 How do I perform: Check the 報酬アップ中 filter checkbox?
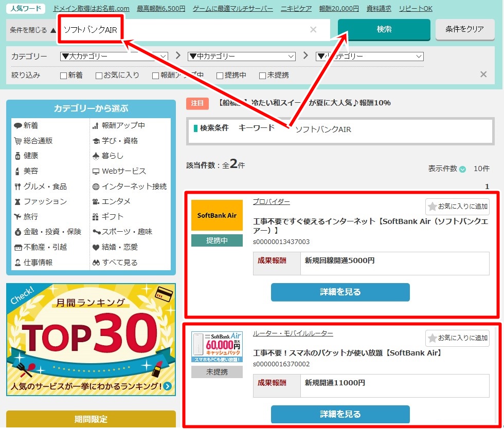click(x=155, y=76)
